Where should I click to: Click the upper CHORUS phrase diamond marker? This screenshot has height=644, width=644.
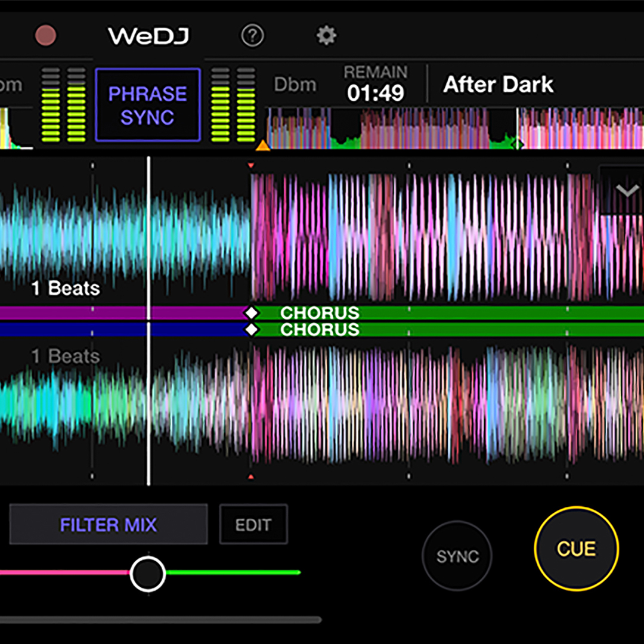tap(252, 312)
